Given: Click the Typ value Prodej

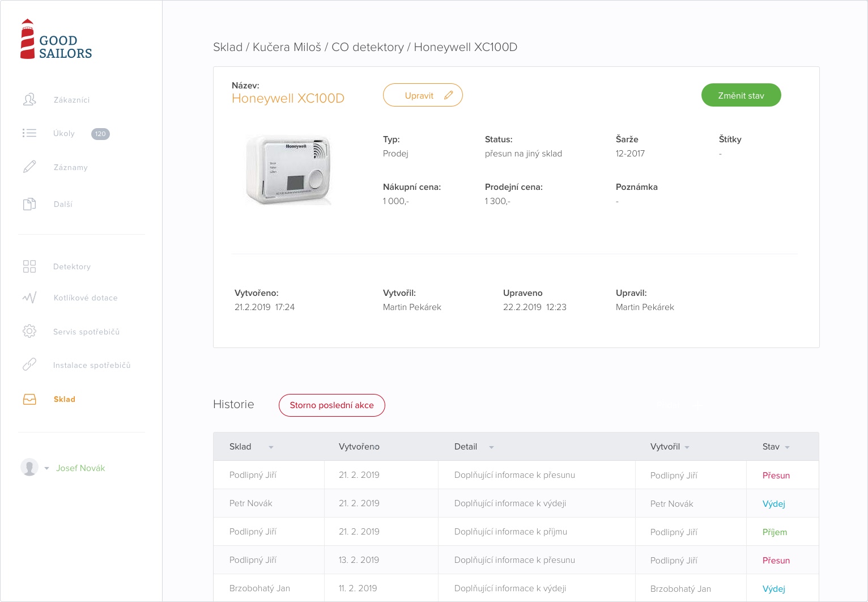Looking at the screenshot, I should (x=395, y=154).
